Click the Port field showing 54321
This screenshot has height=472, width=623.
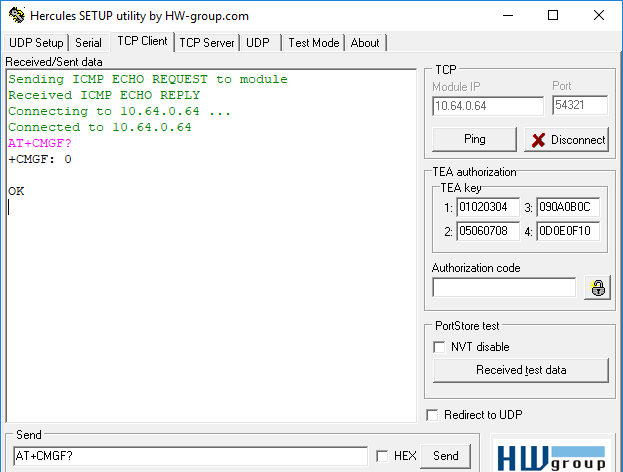tap(580, 105)
